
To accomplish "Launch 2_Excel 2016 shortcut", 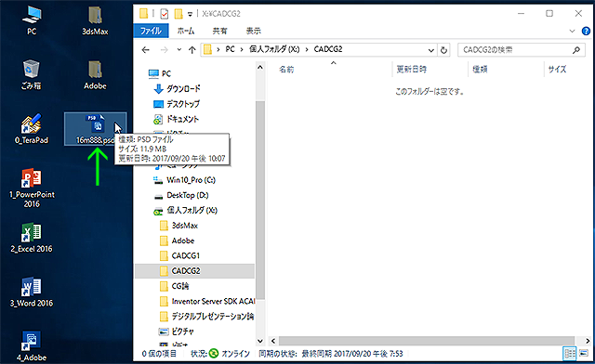I will click(32, 238).
